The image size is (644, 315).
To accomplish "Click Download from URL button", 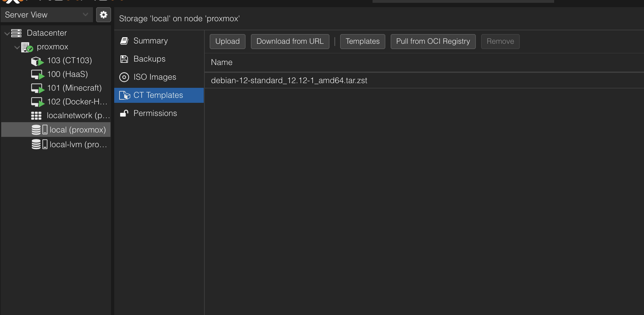I will 290,42.
